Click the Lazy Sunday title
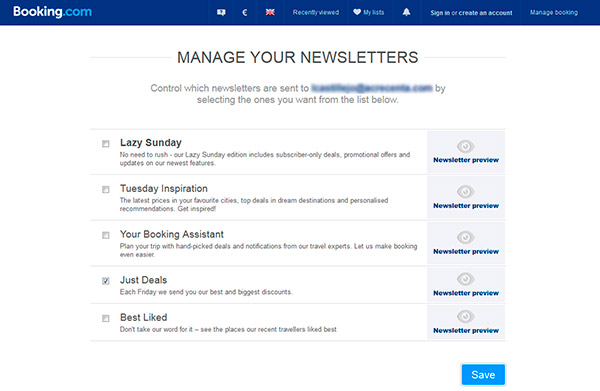Viewport: 600px width, 391px height. click(x=151, y=143)
